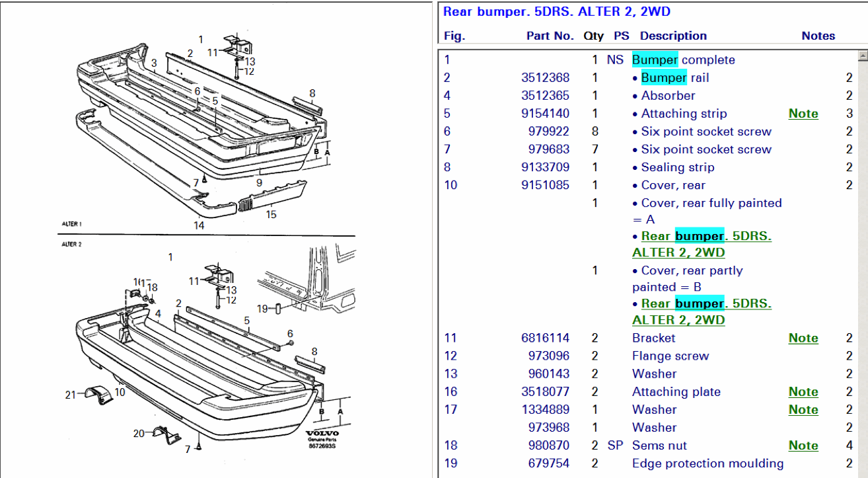Click the Description column header
868x478 pixels.
[x=673, y=36]
